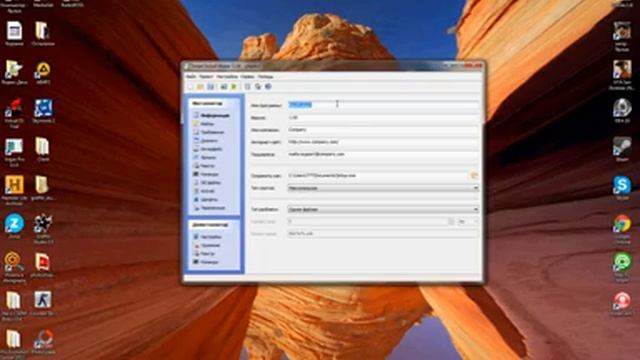Click the round blue Help toolbar icon
This screenshot has width=640, height=360.
[x=268, y=87]
